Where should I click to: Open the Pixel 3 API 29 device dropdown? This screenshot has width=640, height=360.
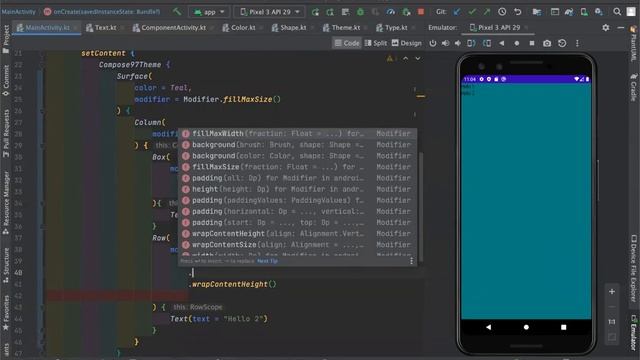point(270,12)
